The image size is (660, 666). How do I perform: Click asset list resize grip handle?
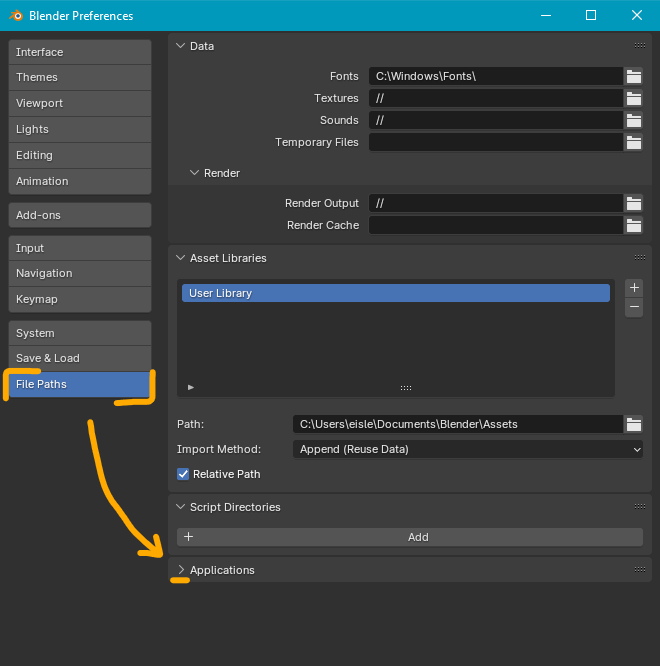pos(406,388)
